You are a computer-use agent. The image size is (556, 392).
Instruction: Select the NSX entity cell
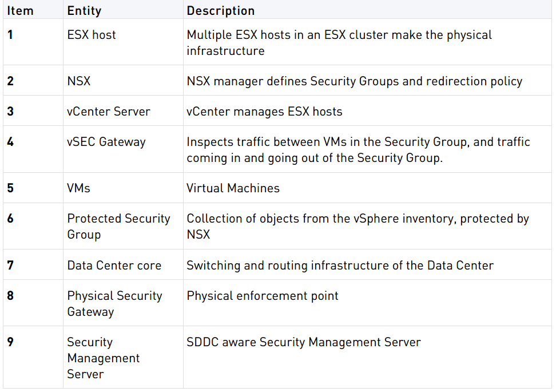pyautogui.click(x=123, y=81)
